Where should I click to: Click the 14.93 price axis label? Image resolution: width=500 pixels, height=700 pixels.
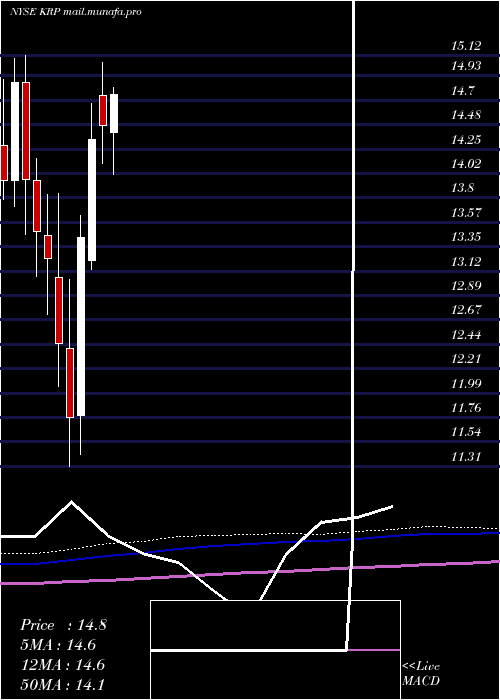pyautogui.click(x=466, y=67)
